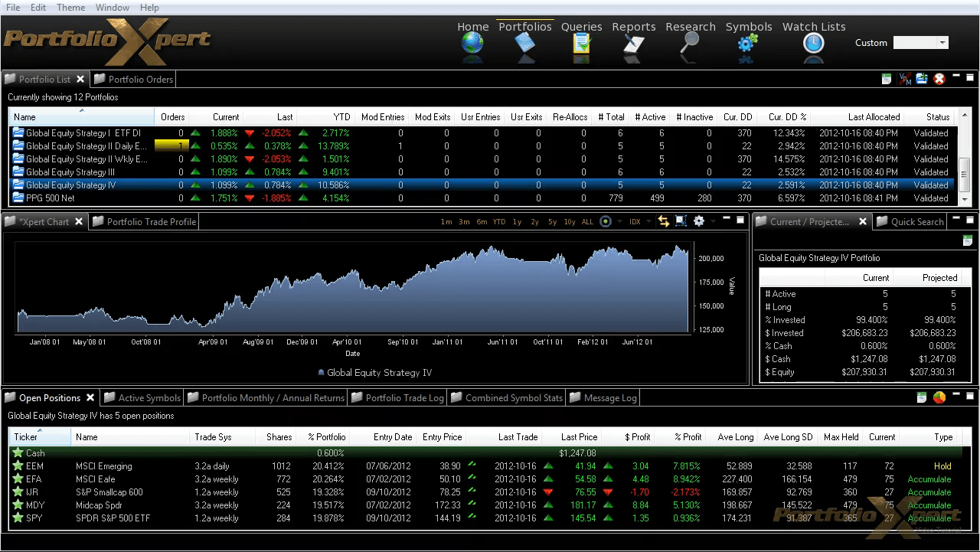Open the Message Log tab
The image size is (980, 552).
tap(603, 398)
